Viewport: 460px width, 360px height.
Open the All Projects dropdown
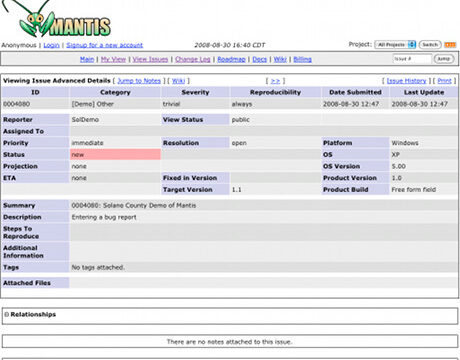tap(395, 44)
